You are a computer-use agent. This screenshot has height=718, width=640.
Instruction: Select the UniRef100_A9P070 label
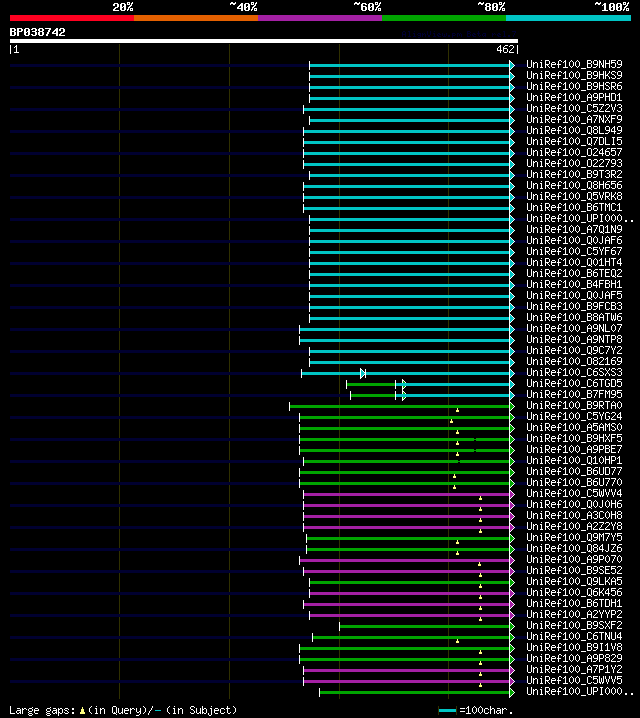point(574,559)
